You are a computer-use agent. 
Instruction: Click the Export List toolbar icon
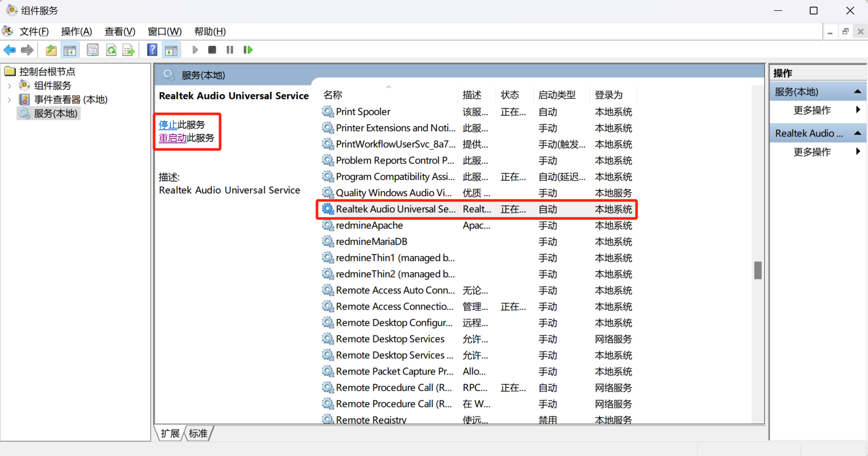click(x=128, y=50)
